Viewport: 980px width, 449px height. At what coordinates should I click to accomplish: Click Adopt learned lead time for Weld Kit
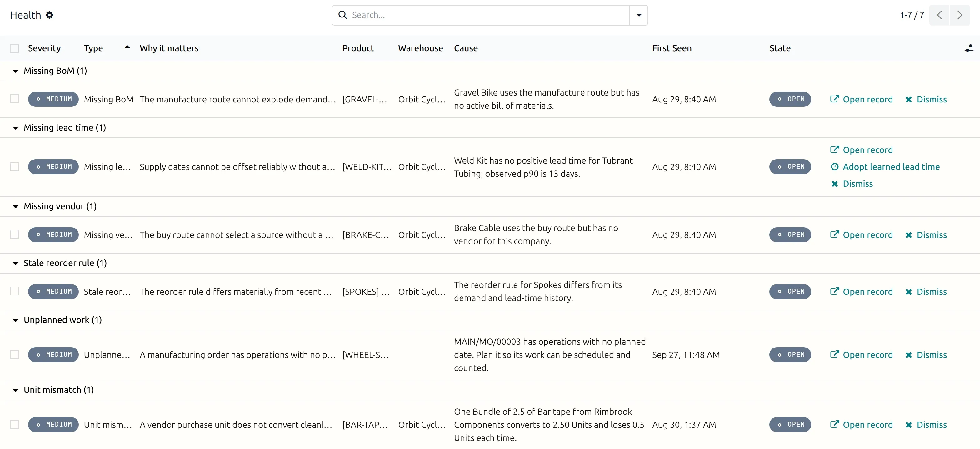(885, 167)
